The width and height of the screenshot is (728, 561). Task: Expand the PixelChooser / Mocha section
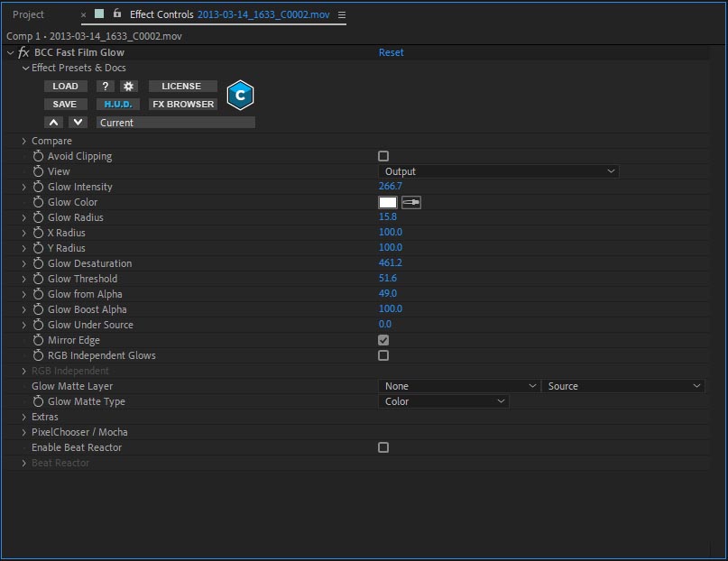click(23, 432)
